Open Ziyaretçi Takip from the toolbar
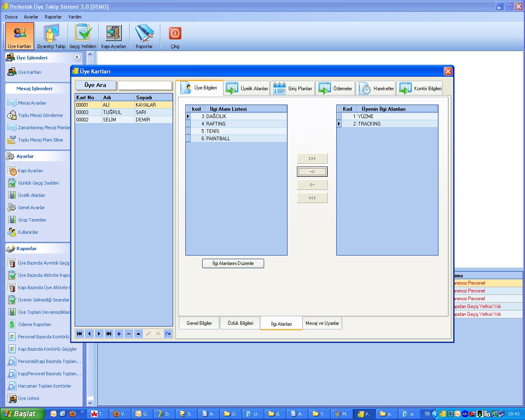Screen dimensions: 525x420 tap(51, 37)
